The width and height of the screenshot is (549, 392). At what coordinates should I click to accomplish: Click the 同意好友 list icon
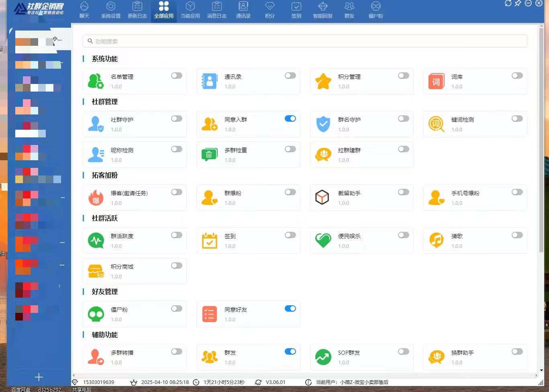pyautogui.click(x=209, y=314)
